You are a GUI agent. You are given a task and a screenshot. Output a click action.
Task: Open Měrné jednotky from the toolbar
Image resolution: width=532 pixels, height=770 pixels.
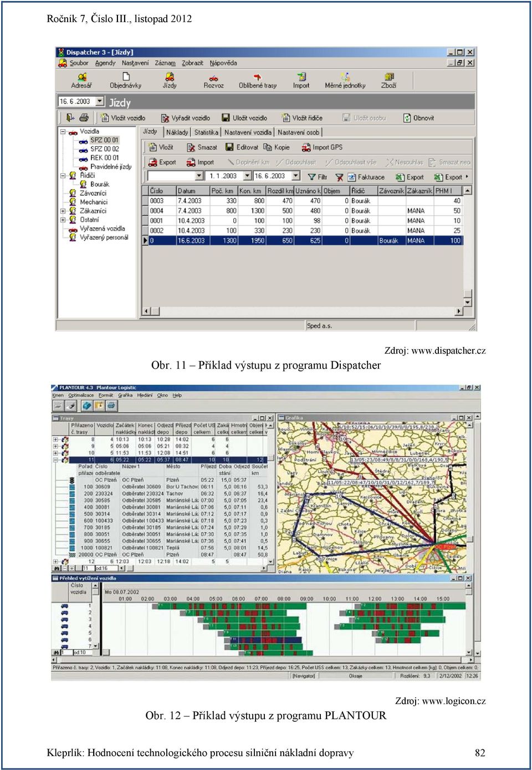345,81
